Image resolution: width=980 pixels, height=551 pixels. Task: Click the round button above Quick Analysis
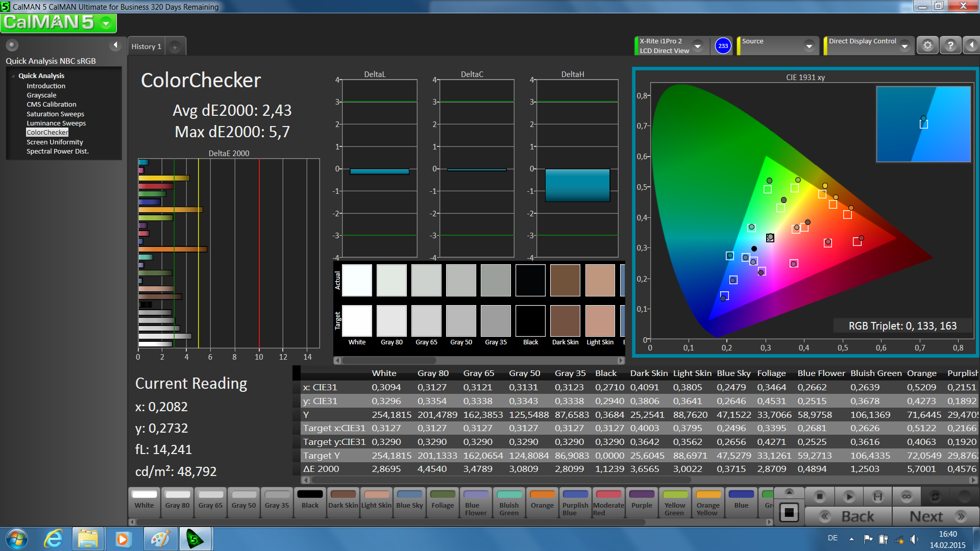point(12,45)
